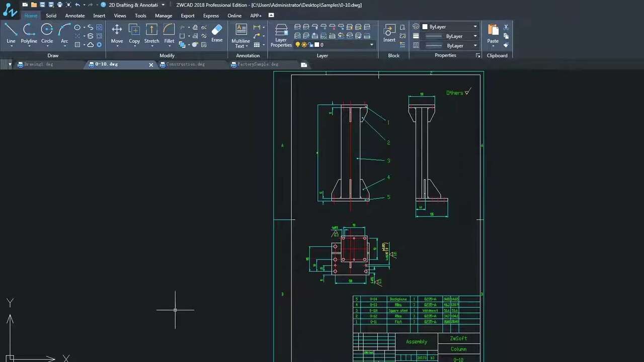This screenshot has width=644, height=362.
Task: Toggle layer 0 lock icon
Action: (x=310, y=45)
